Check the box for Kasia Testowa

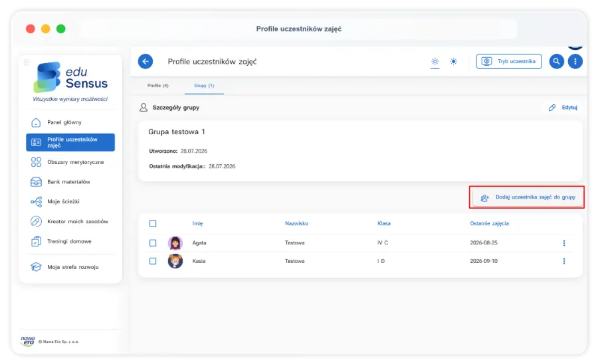153,261
